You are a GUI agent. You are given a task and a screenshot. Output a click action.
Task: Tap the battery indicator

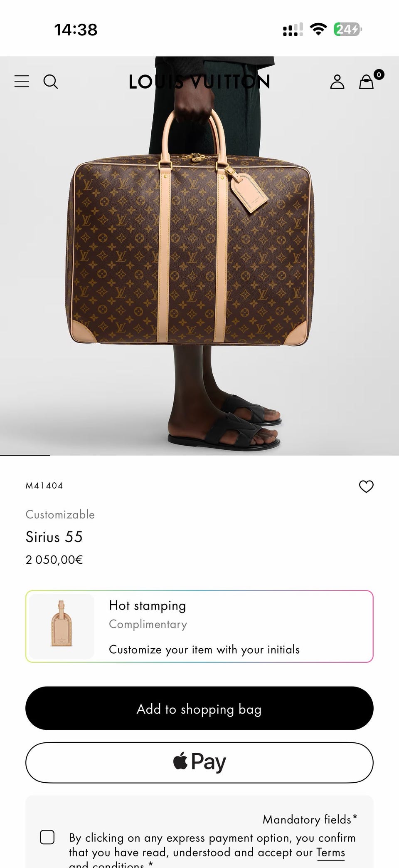click(348, 29)
